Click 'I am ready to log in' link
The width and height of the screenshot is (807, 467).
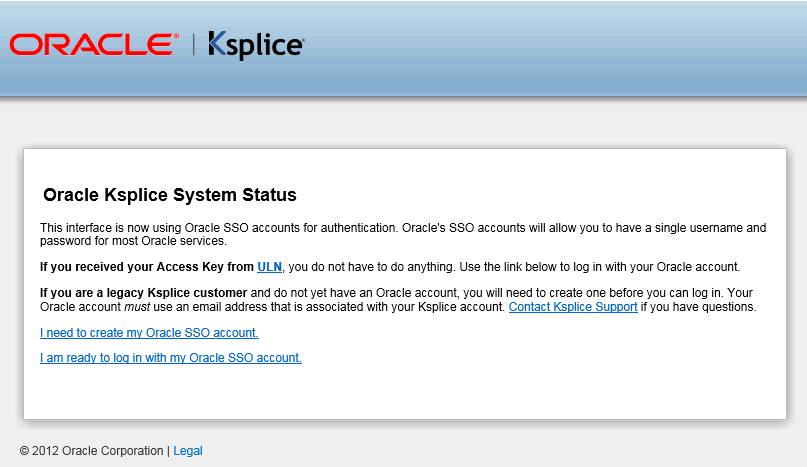[171, 358]
